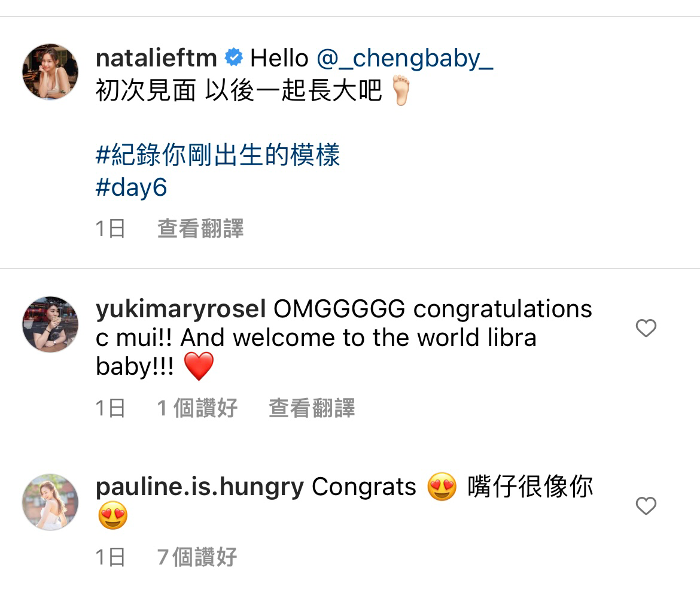Screen dimensions: 700x607
Task: Tap the heart-eyes emoji after Congrats
Action: [442, 487]
